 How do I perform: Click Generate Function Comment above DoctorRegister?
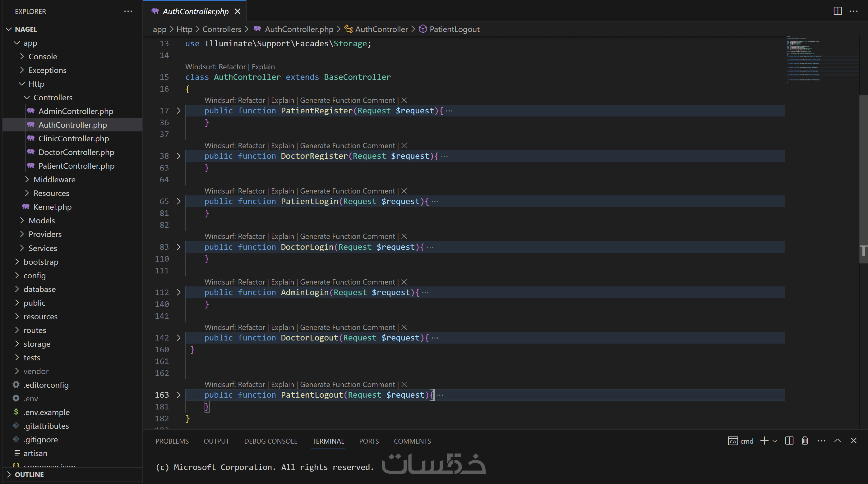(x=347, y=145)
